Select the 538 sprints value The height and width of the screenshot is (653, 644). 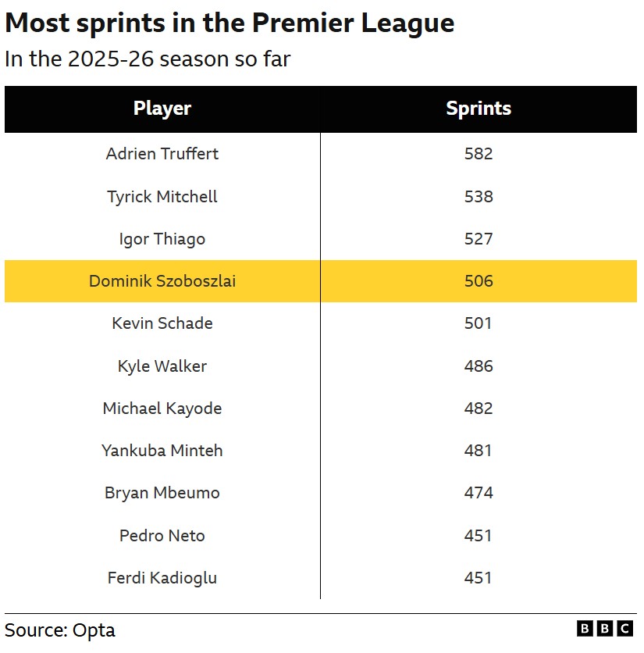(x=479, y=197)
